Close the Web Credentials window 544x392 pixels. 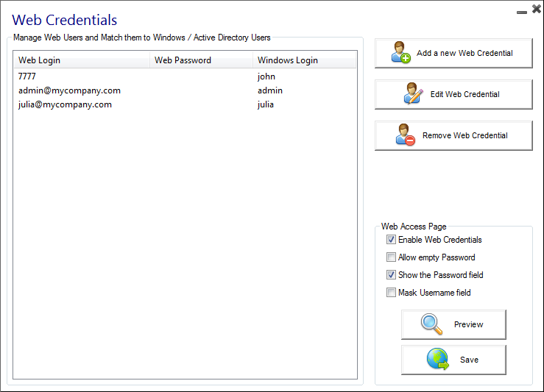(x=535, y=10)
